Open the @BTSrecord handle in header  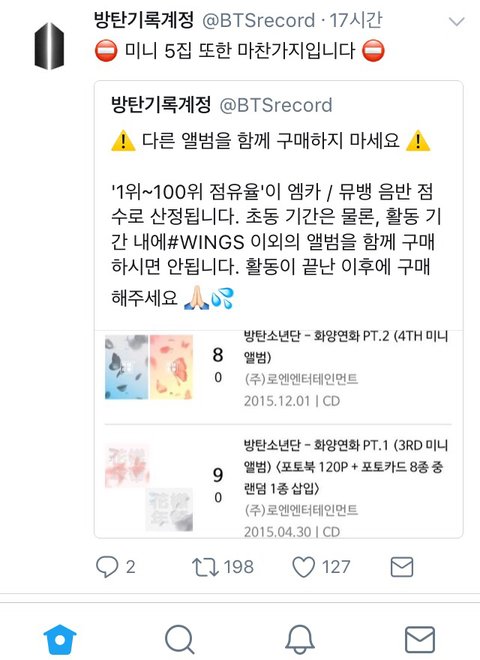tap(259, 21)
